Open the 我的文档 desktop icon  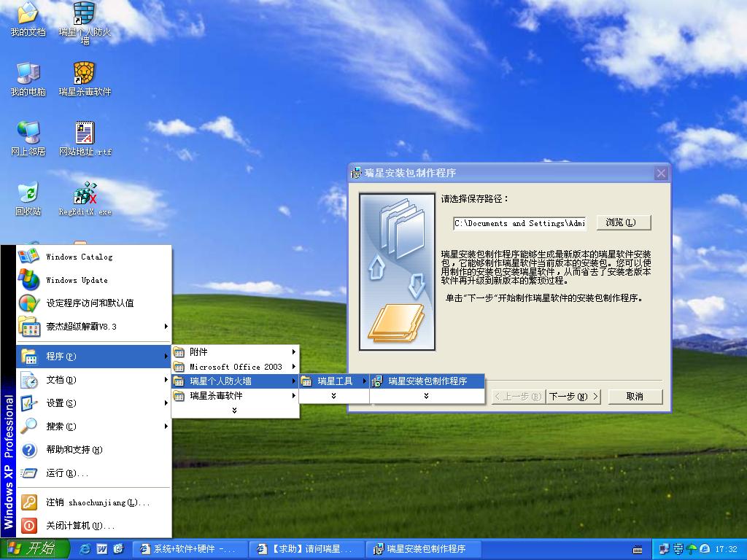point(28,19)
